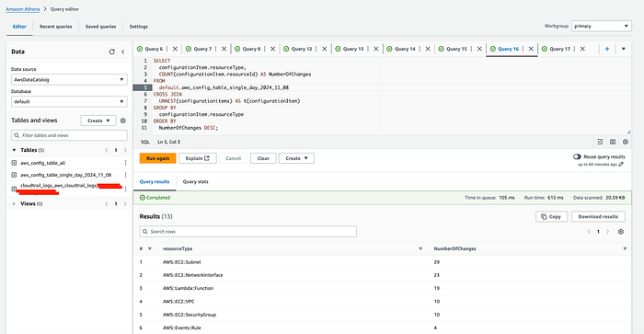Open the Workgroup primary dropdown
644x334 pixels.
[x=602, y=26]
